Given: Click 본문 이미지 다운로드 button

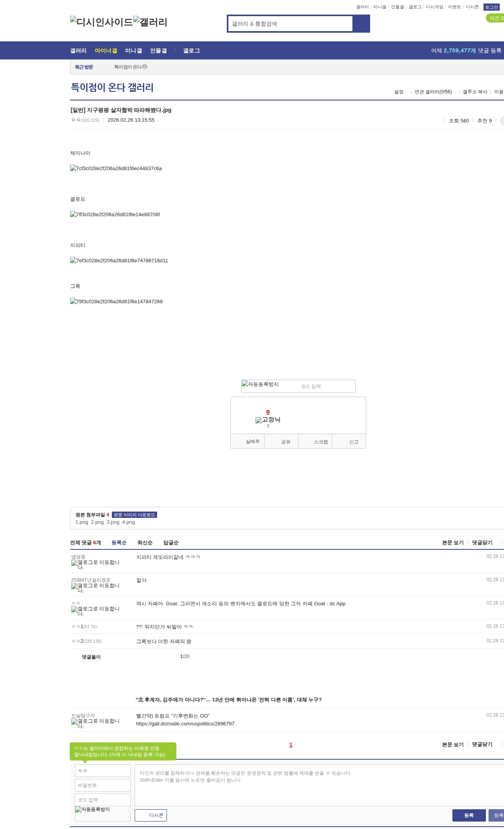Looking at the screenshot, I should [x=134, y=515].
